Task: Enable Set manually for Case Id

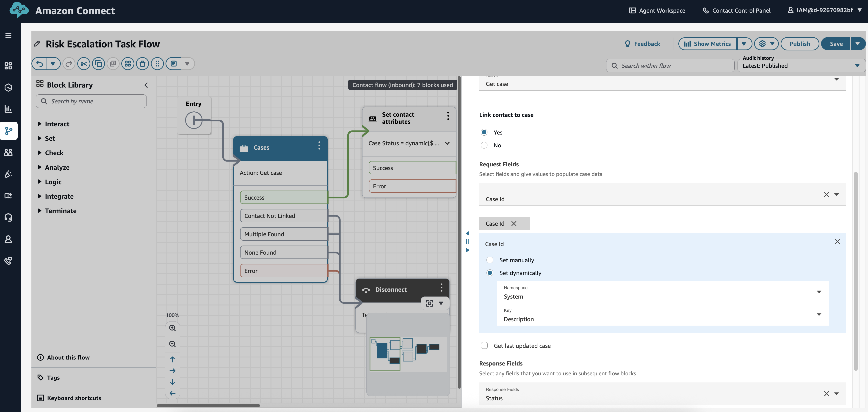Action: 490,260
